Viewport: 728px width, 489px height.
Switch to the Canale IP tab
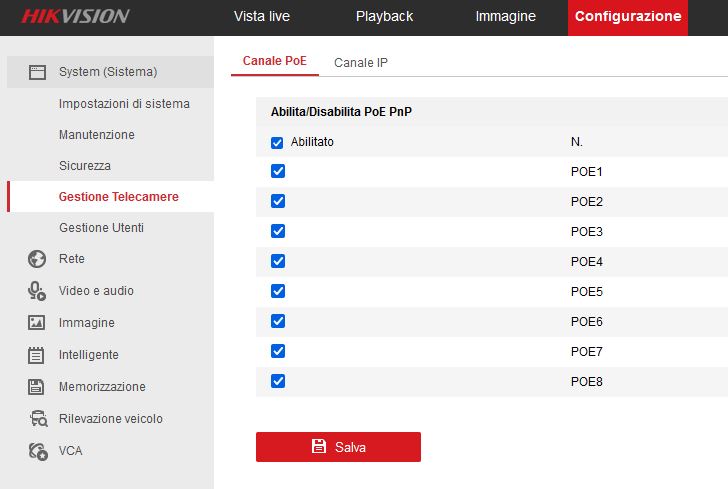click(x=361, y=63)
